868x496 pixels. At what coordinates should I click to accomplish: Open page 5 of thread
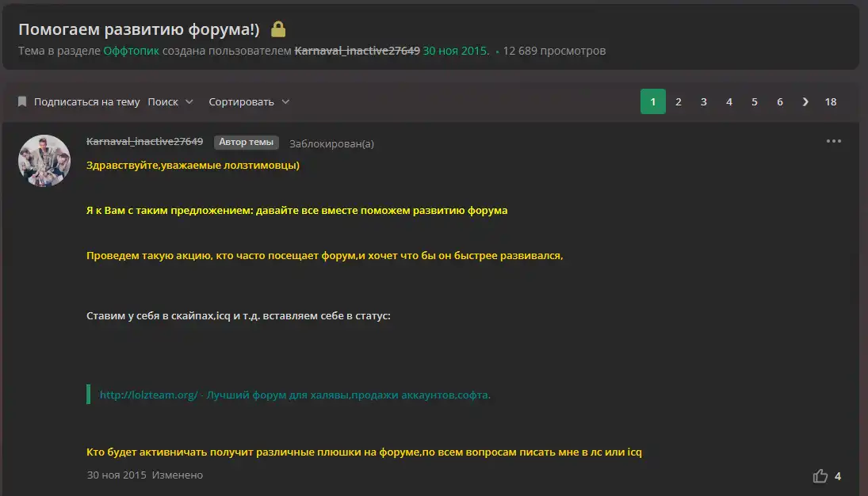pyautogui.click(x=755, y=102)
